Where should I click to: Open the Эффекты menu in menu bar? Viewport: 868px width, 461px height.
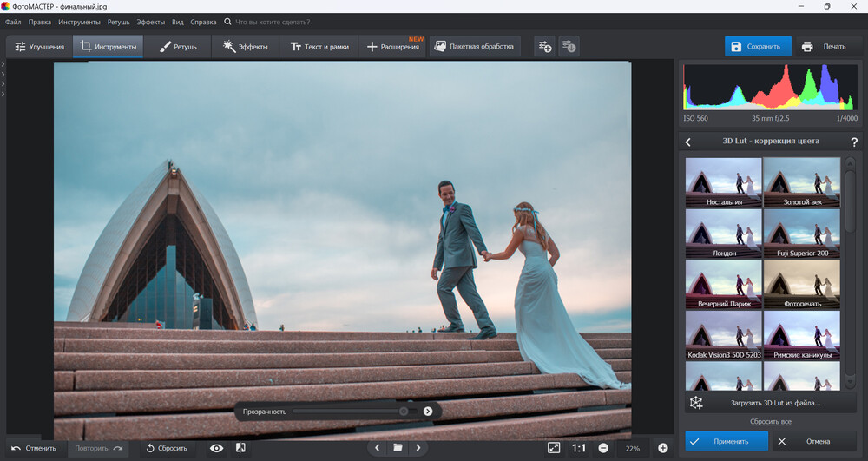point(151,22)
